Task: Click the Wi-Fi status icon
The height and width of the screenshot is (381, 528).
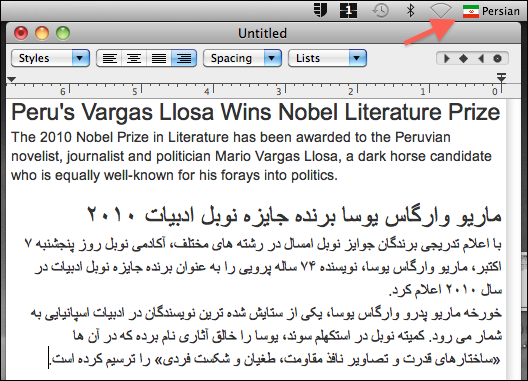Action: tap(440, 11)
